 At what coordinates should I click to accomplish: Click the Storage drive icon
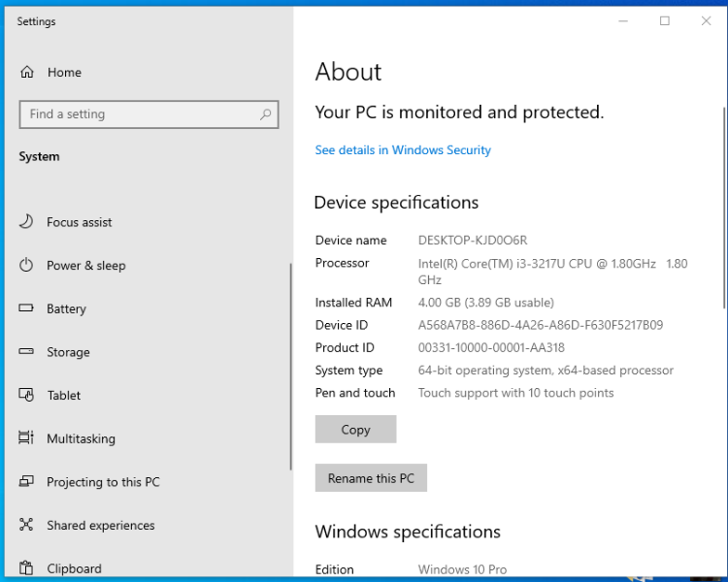[x=26, y=351]
